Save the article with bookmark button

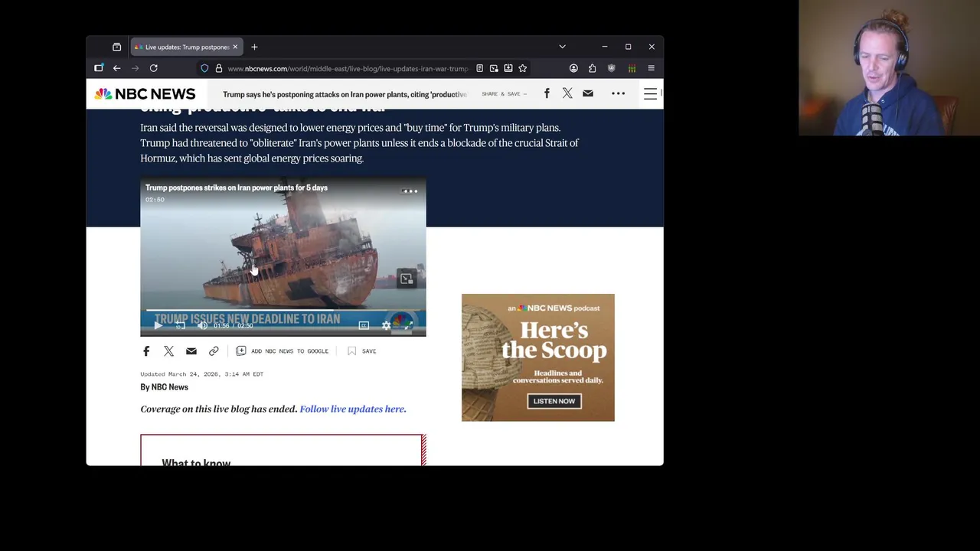click(361, 350)
